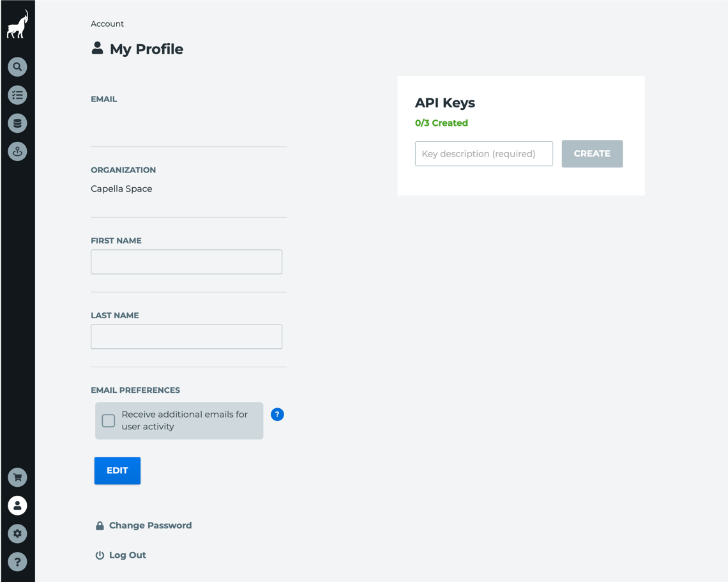Screen dimensions: 728x582
Task: Focus the Key description input field
Action: (484, 154)
